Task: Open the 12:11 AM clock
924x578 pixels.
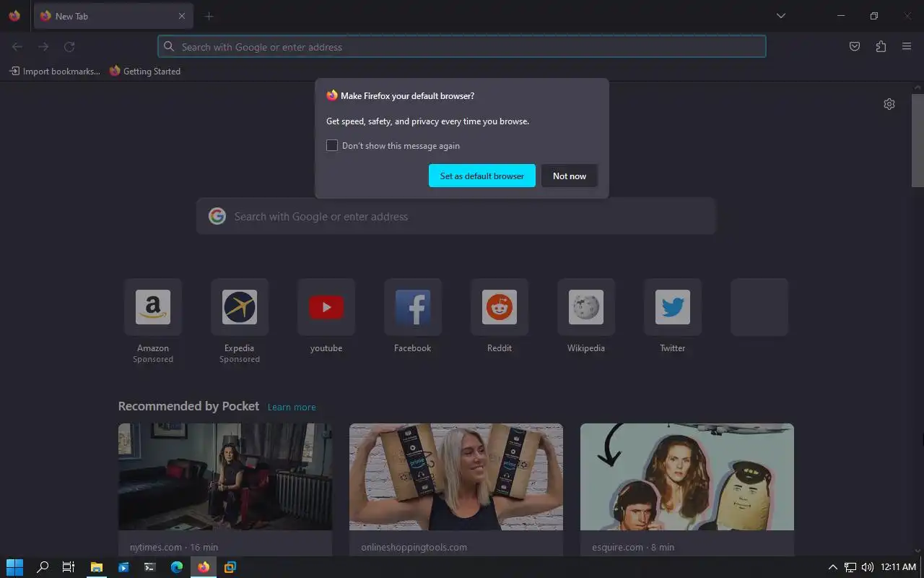Action: (899, 567)
